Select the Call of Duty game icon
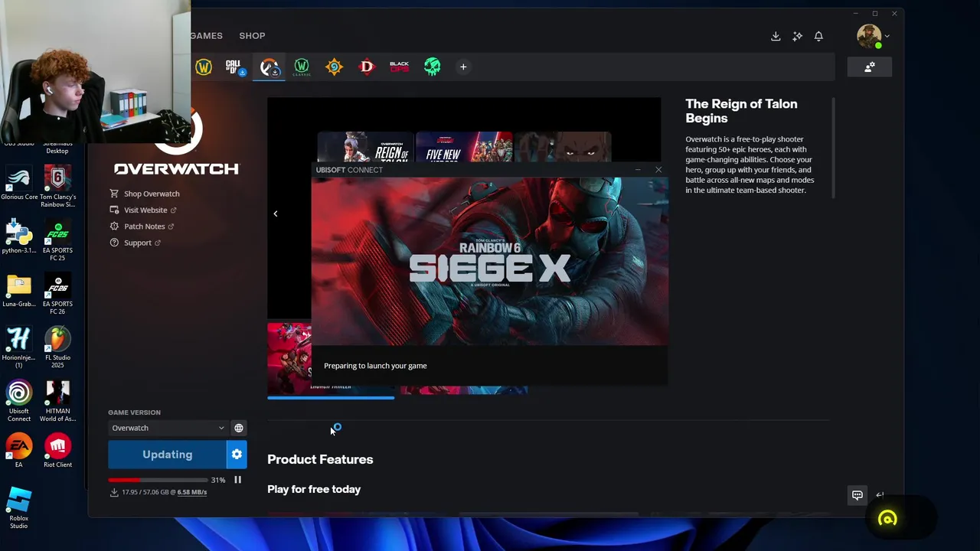Screen dimensions: 980x551 click(x=235, y=67)
